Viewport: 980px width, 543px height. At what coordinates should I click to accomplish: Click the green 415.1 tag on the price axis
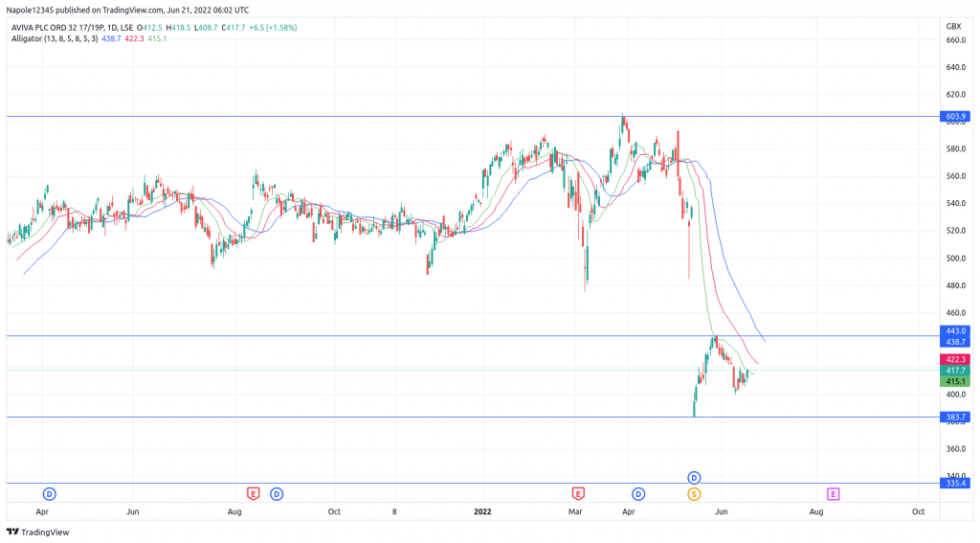coord(956,381)
